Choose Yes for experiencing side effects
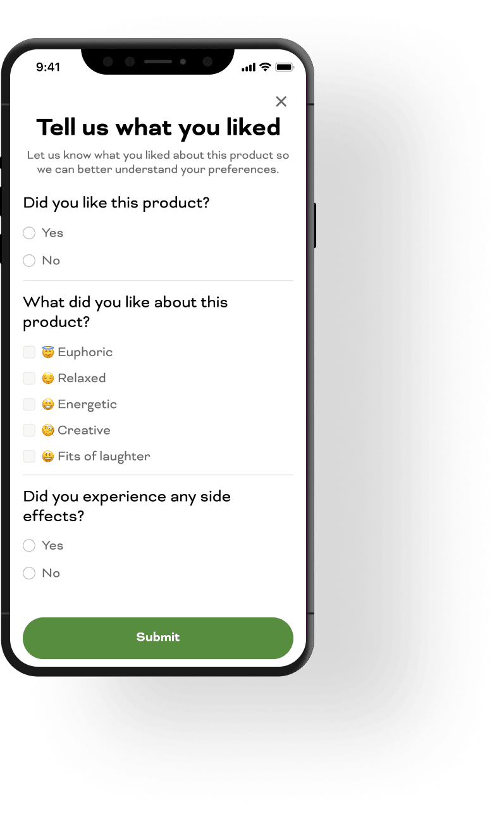 point(29,546)
